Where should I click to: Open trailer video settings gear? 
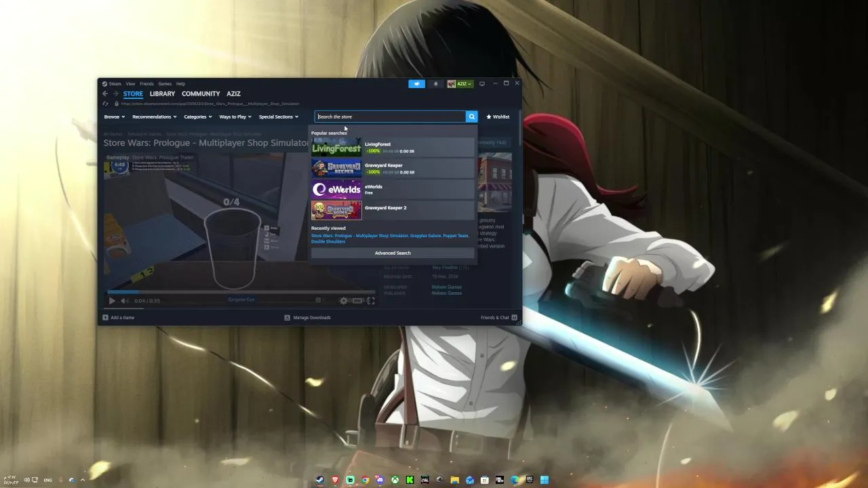[344, 300]
